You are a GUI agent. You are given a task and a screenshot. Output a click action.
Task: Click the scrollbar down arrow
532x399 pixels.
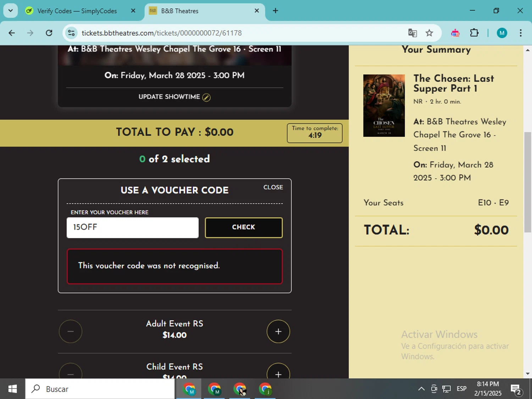pos(527,373)
